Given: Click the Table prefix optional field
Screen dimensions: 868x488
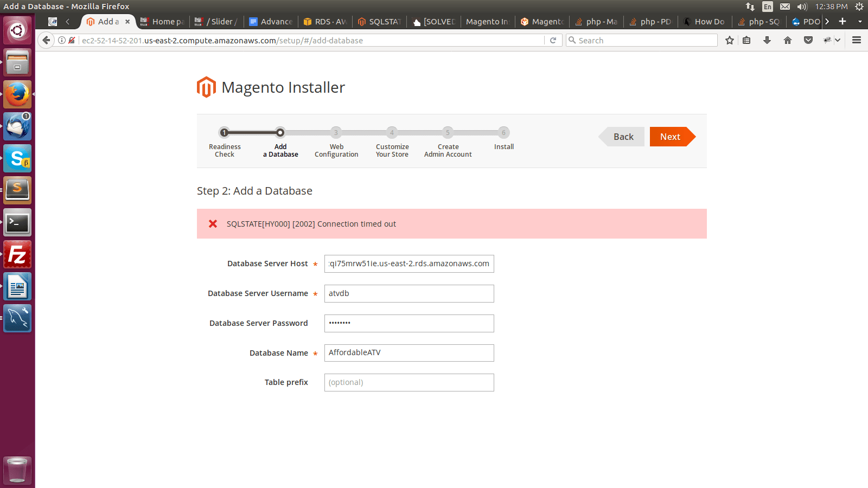Looking at the screenshot, I should (409, 382).
